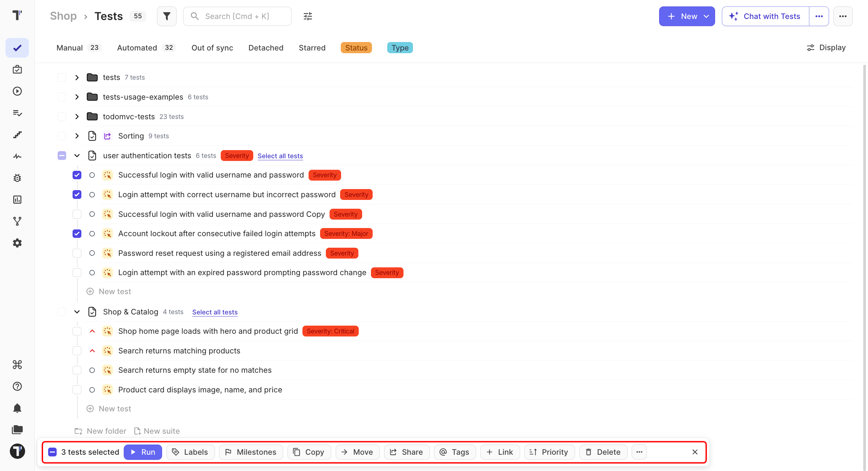
Task: Open the Runs play-circle sidebar icon
Action: 17,91
